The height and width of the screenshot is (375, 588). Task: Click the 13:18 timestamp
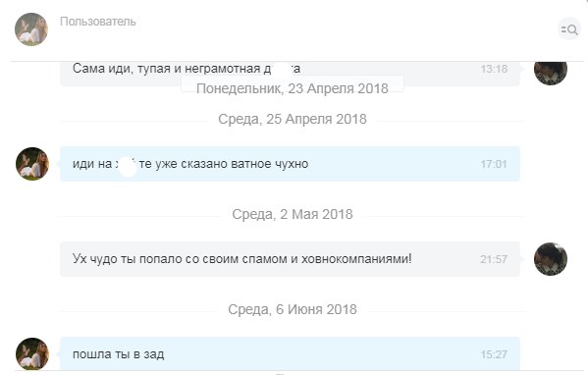pos(494,69)
